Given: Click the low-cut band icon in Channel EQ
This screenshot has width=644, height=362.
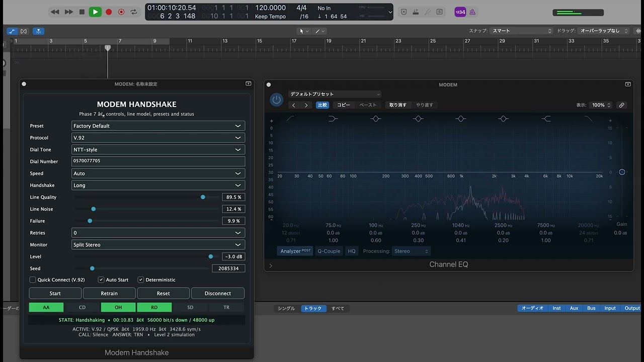Looking at the screenshot, I should pyautogui.click(x=291, y=119).
